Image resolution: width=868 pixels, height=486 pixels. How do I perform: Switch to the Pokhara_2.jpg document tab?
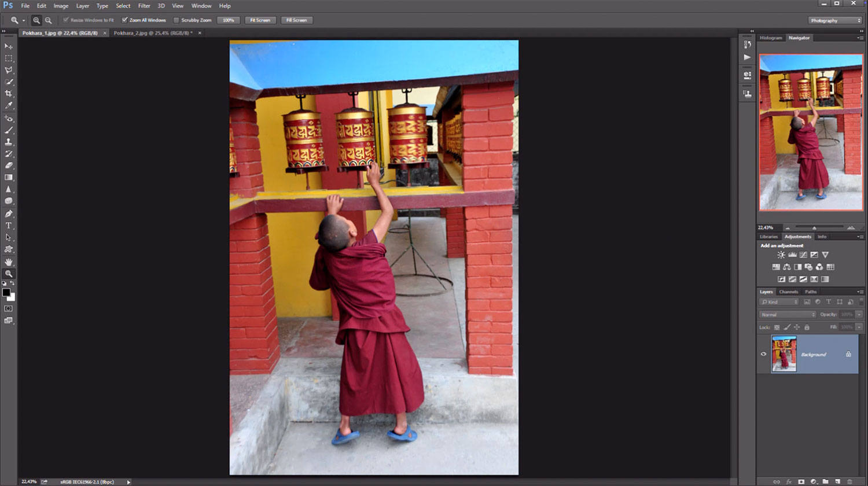pyautogui.click(x=153, y=33)
